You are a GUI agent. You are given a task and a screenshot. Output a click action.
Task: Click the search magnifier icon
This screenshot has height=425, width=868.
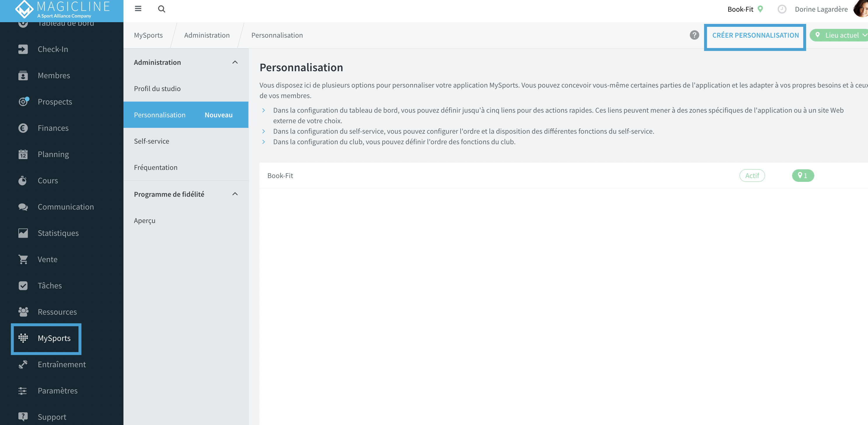[161, 9]
